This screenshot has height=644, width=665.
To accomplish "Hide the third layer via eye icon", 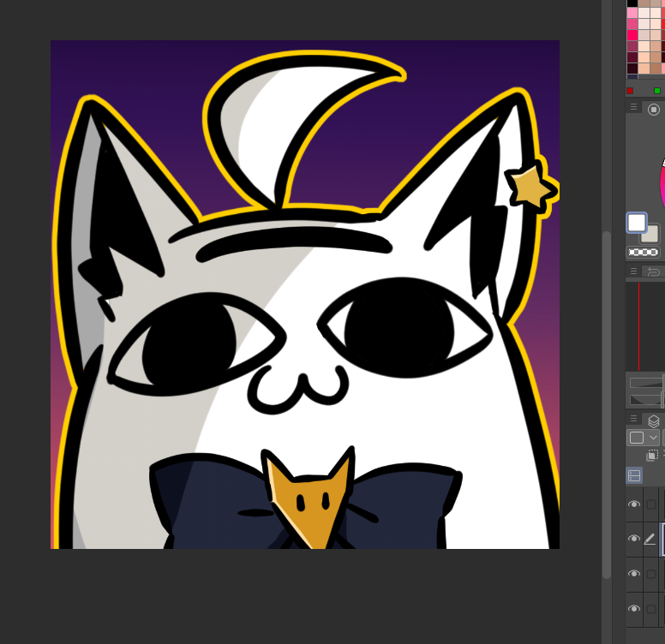I will click(x=634, y=574).
